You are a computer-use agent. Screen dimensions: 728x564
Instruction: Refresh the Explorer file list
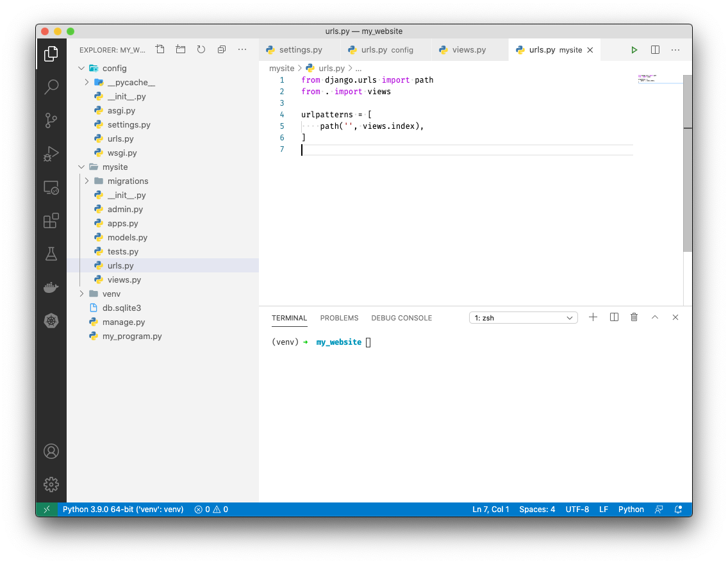tap(201, 49)
